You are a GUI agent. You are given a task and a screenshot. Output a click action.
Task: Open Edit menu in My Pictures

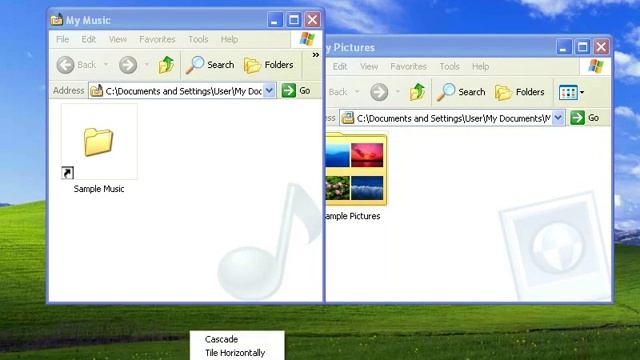[340, 67]
